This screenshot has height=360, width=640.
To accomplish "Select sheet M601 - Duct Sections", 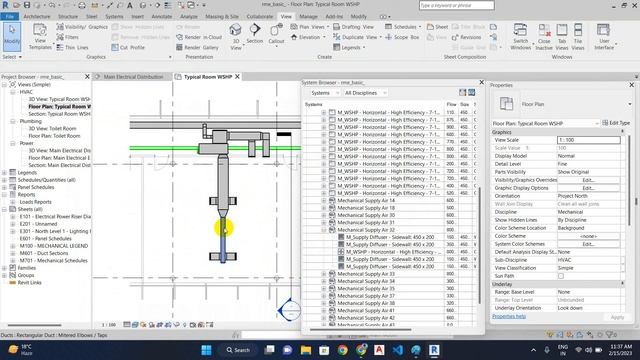I will pos(49,253).
